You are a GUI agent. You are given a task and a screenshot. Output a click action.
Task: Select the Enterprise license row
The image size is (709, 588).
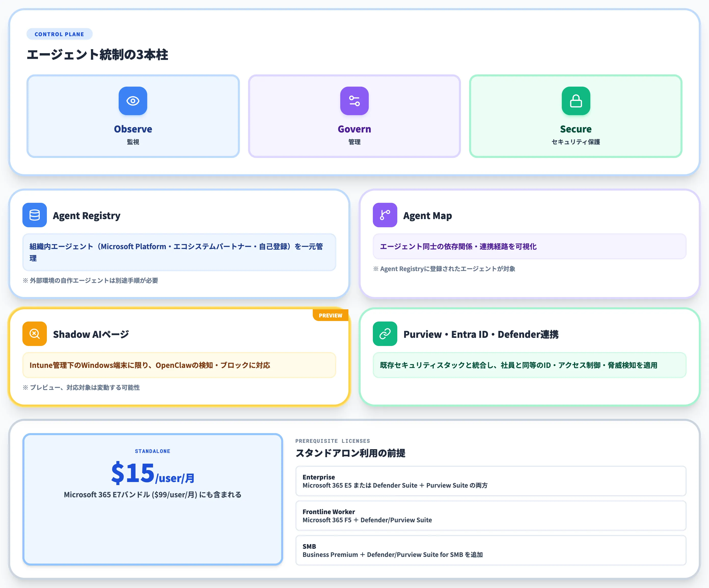coord(491,481)
